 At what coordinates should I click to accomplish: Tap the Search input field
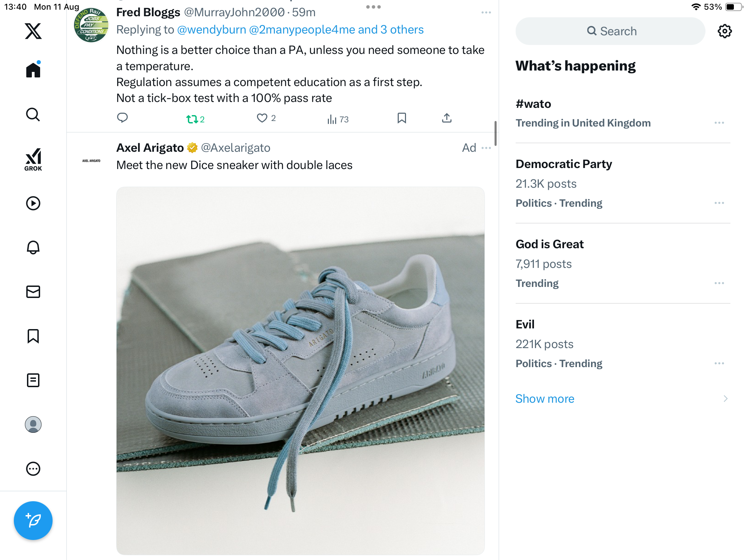click(x=610, y=31)
